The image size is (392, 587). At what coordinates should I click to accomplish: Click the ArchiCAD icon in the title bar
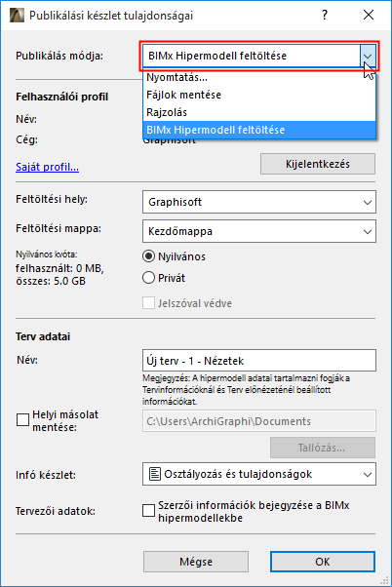point(17,15)
